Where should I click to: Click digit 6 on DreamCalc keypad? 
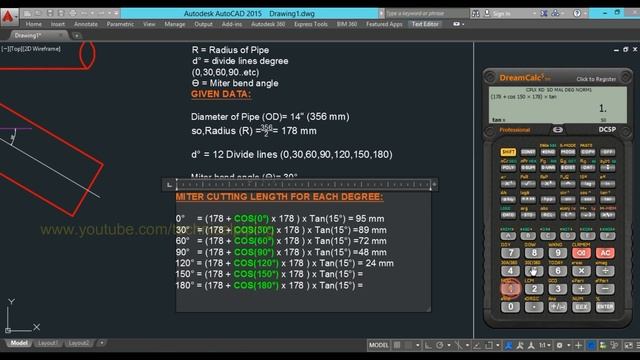[558, 271]
